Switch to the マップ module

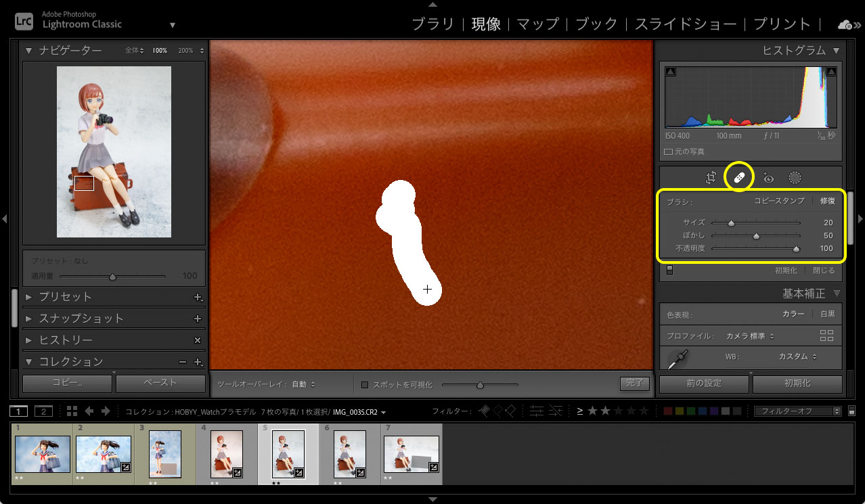pos(538,24)
